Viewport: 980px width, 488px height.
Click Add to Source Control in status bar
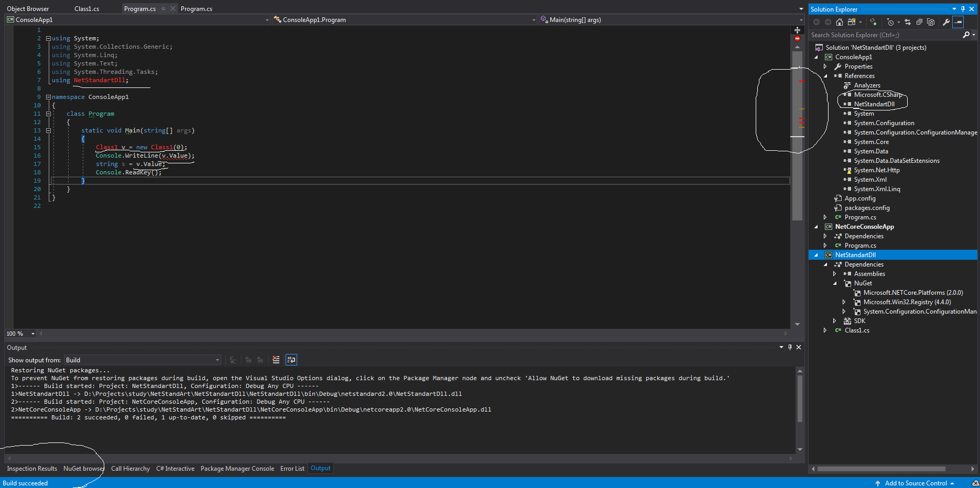[x=915, y=483]
